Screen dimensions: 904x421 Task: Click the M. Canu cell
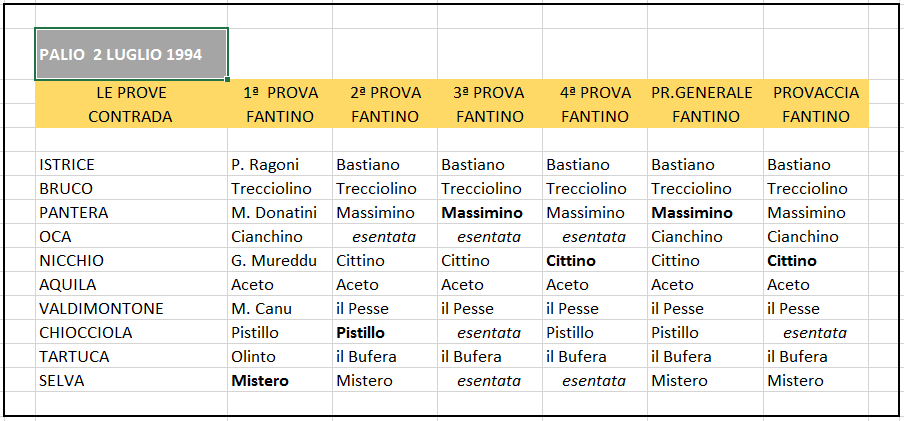click(x=280, y=309)
